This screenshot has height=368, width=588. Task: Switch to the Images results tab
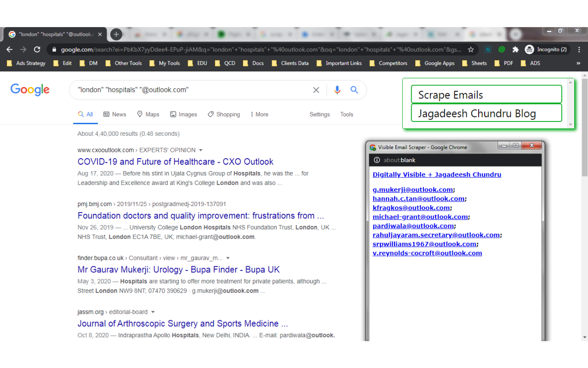183,115
